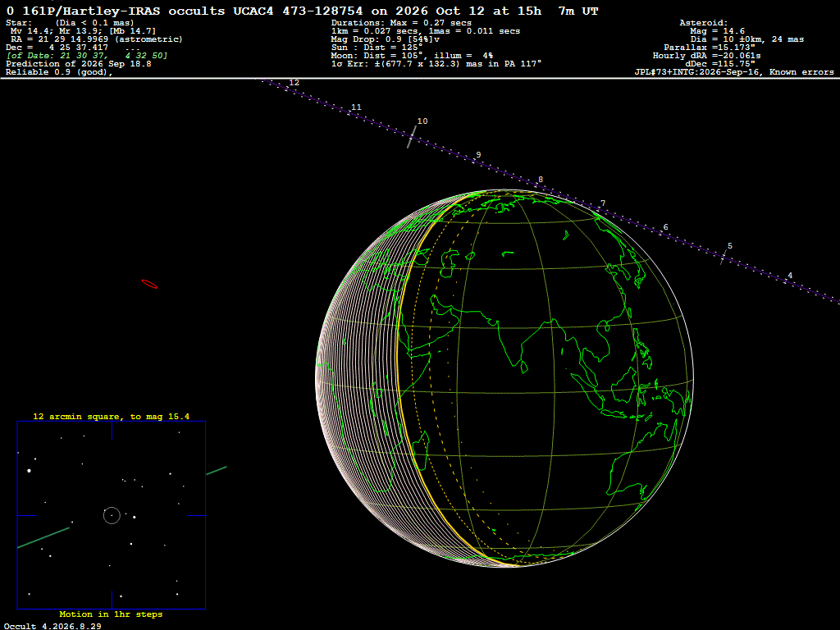
Task: Click hour marker 4 on shadow path
Action: coord(790,276)
